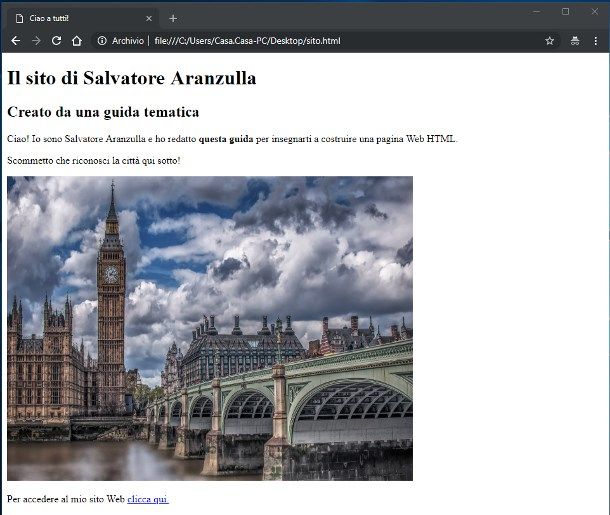This screenshot has height=515, width=610.
Task: Click the site info icon before Archivio
Action: click(x=102, y=41)
